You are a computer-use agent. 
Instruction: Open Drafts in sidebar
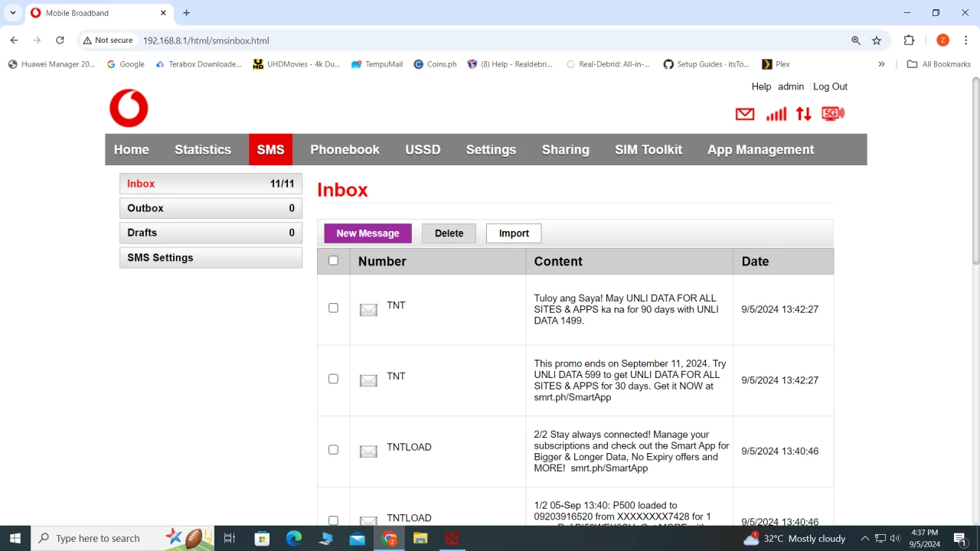pos(211,233)
